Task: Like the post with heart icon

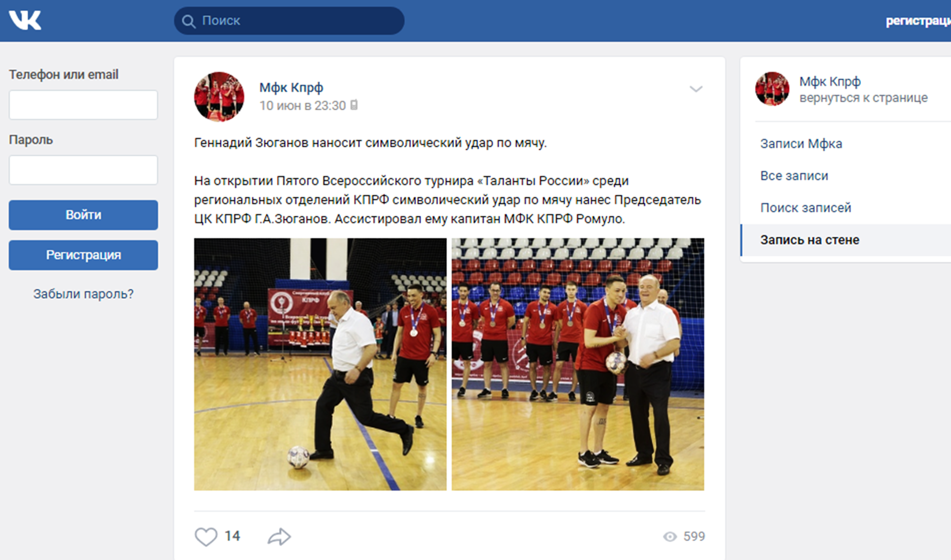Action: point(206,537)
